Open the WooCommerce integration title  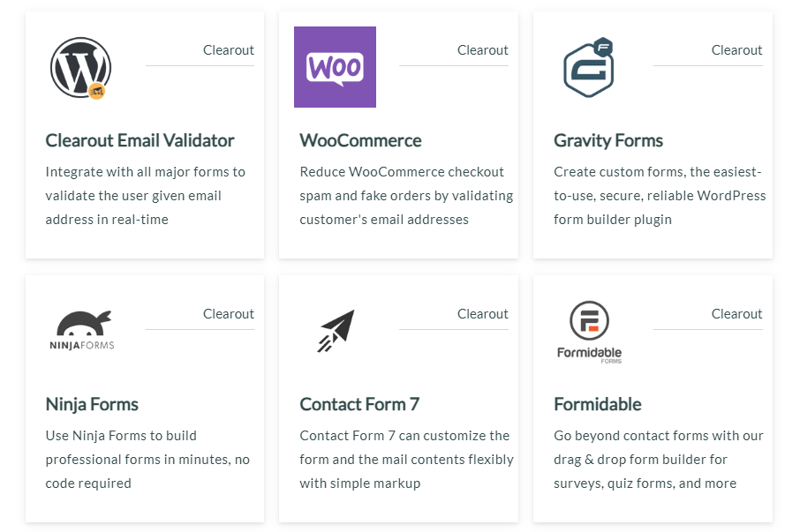click(360, 140)
